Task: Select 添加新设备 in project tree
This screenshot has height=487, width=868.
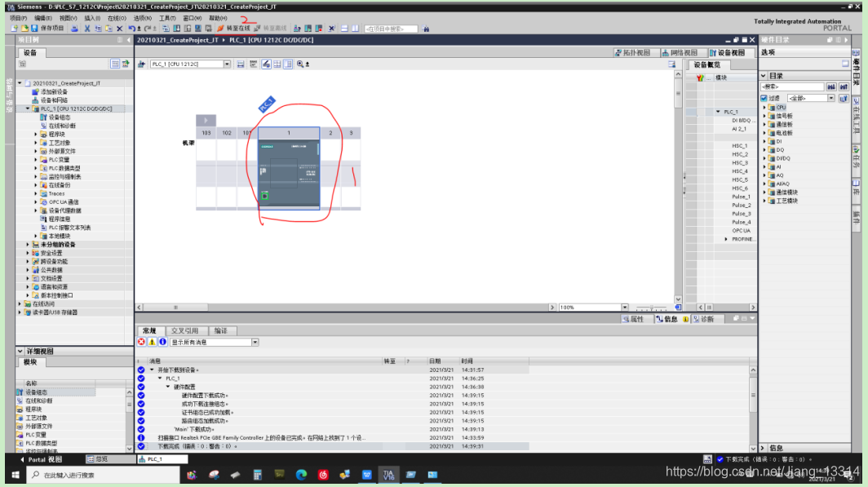Action: [x=54, y=92]
